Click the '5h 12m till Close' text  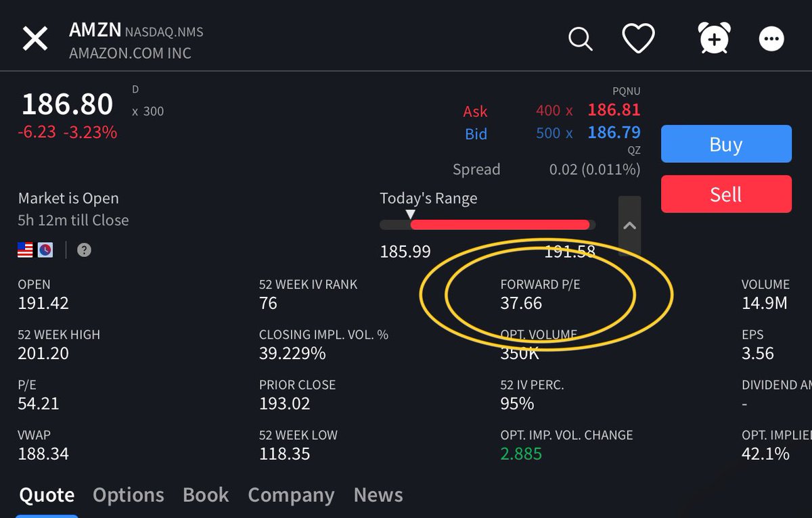pos(73,220)
